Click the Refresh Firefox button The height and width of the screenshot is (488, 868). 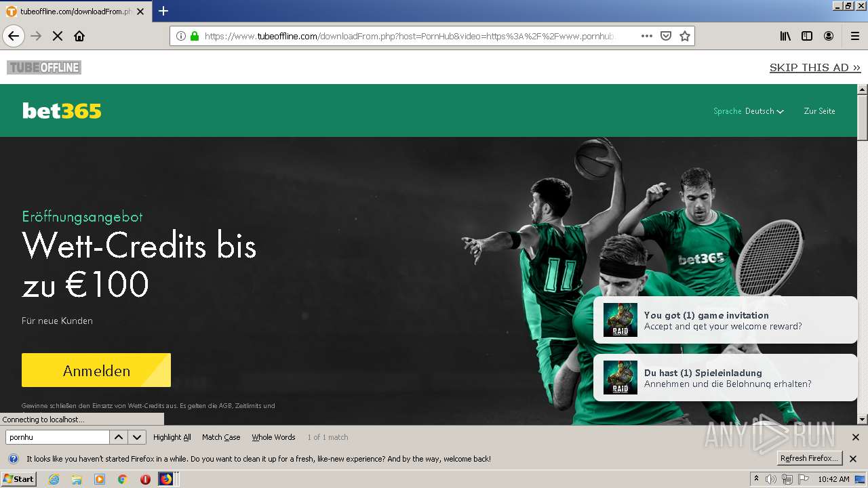pyautogui.click(x=809, y=458)
